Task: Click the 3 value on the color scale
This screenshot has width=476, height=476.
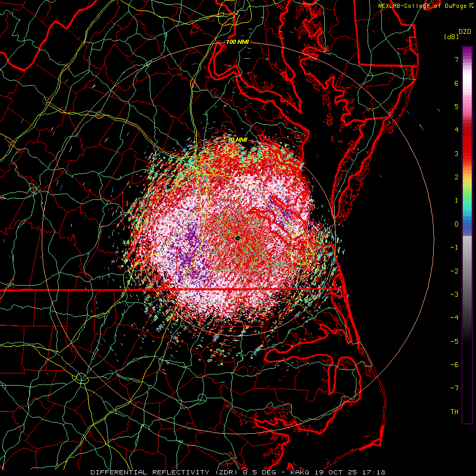Action: [x=456, y=153]
